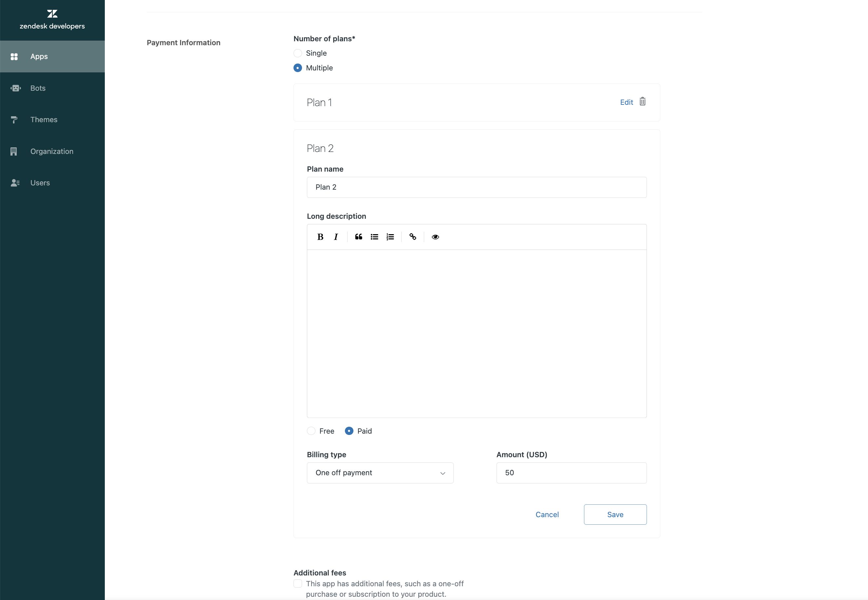Open Themes section in sidebar
Viewport: 868px width, 600px height.
tap(52, 120)
